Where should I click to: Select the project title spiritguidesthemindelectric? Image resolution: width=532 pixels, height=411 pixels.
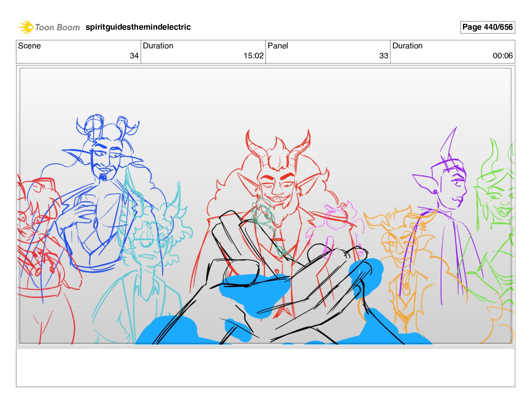coord(138,27)
